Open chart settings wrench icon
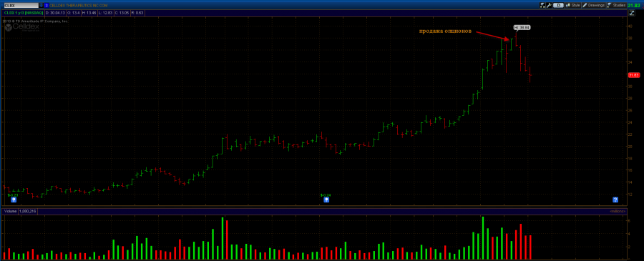This screenshot has height=261, width=644. 549,5
